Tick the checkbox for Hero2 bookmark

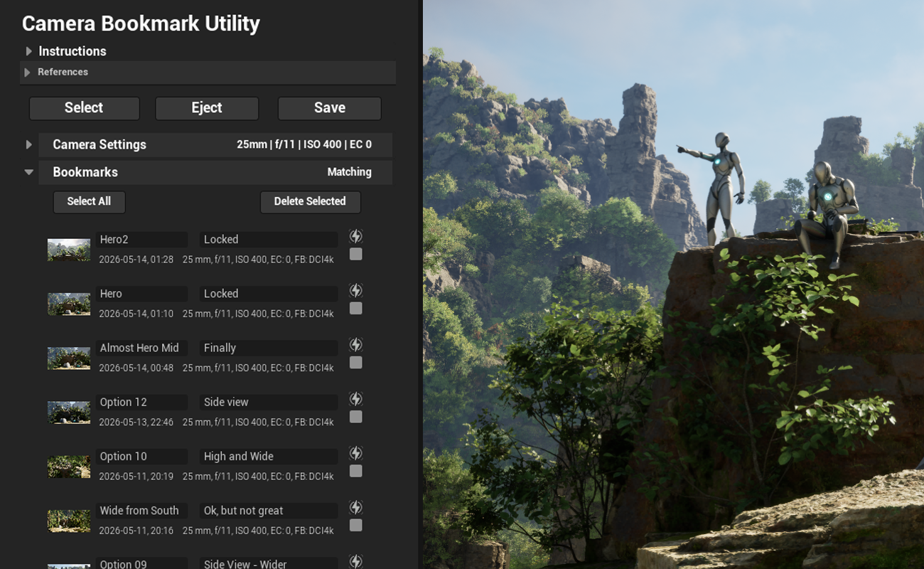pyautogui.click(x=356, y=254)
